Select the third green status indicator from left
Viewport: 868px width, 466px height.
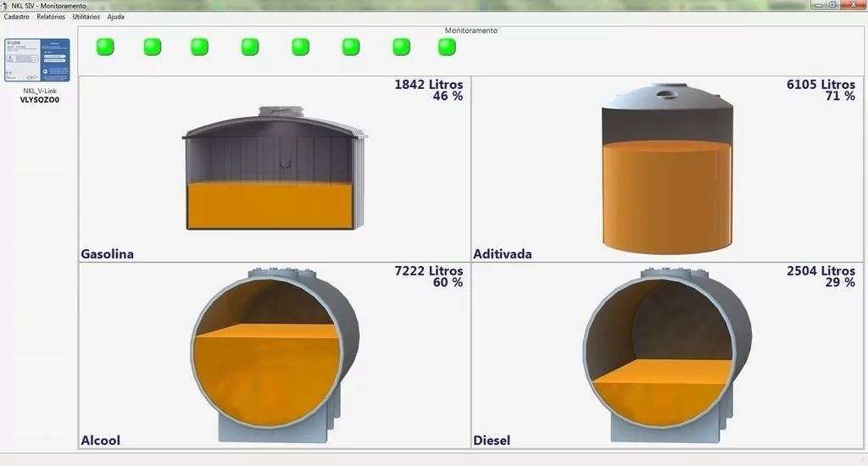[x=199, y=47]
